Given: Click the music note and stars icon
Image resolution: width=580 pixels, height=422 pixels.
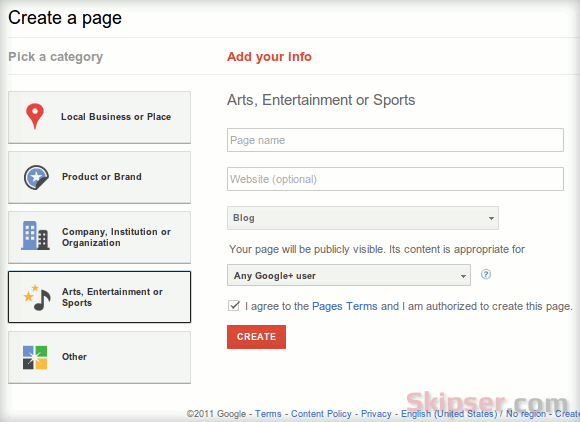Looking at the screenshot, I should (37, 297).
